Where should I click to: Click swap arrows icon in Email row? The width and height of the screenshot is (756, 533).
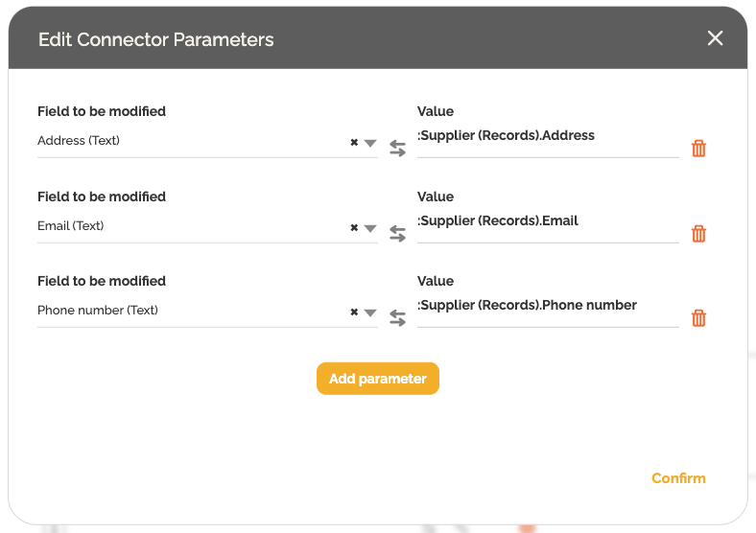397,234
